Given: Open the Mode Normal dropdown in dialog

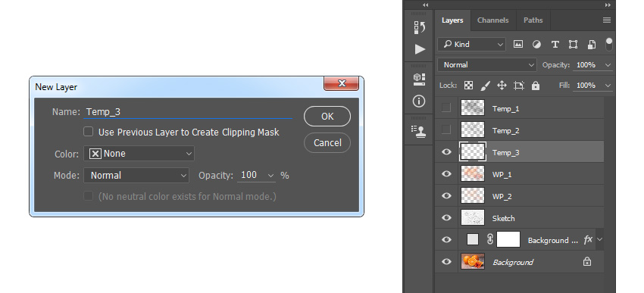Looking at the screenshot, I should [136, 175].
